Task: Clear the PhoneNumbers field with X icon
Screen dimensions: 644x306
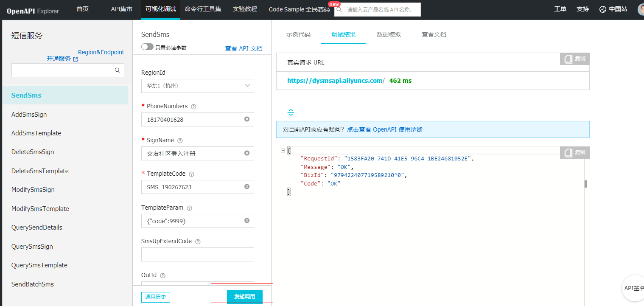Action: (247, 119)
